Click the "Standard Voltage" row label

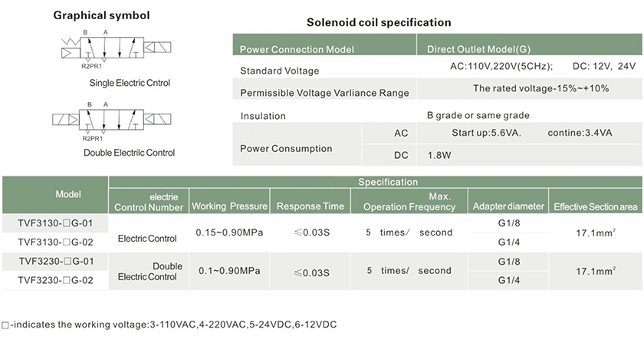tap(279, 71)
